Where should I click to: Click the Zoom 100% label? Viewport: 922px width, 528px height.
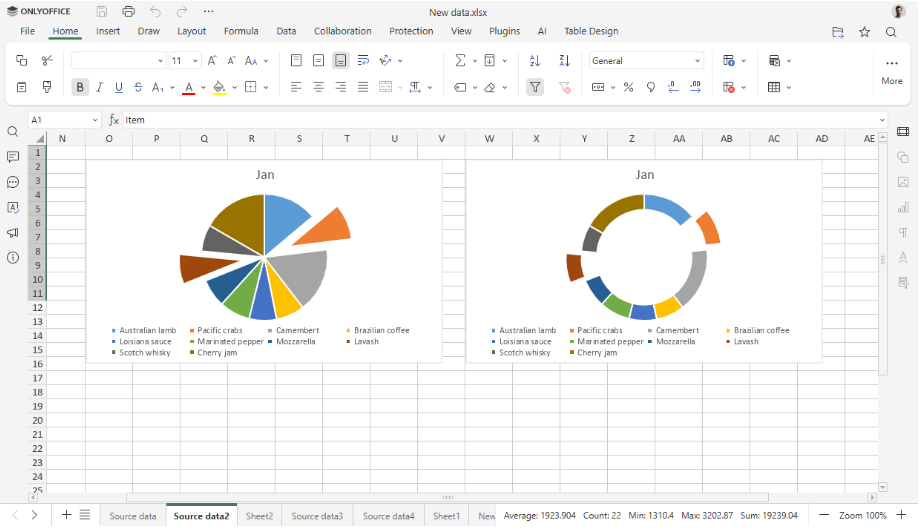click(863, 516)
